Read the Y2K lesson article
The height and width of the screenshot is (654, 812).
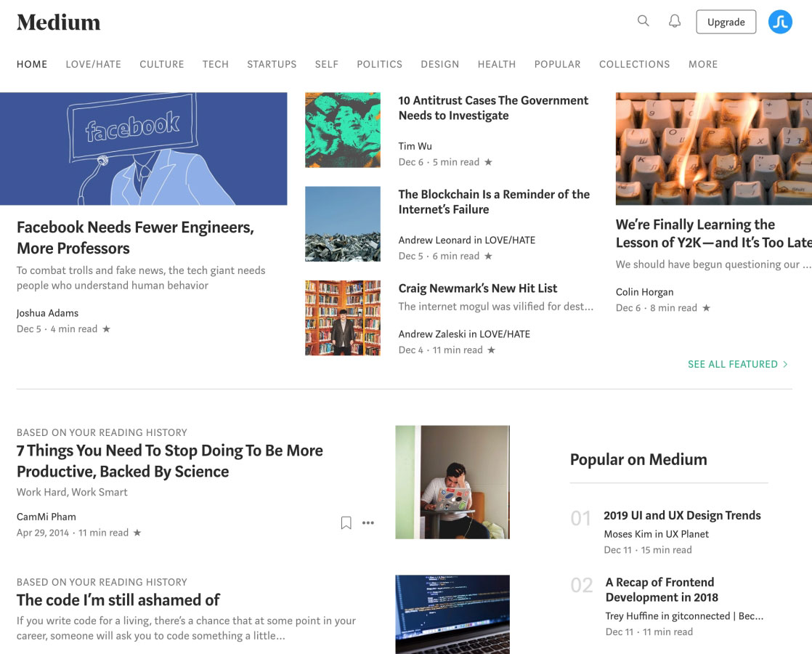tap(714, 234)
